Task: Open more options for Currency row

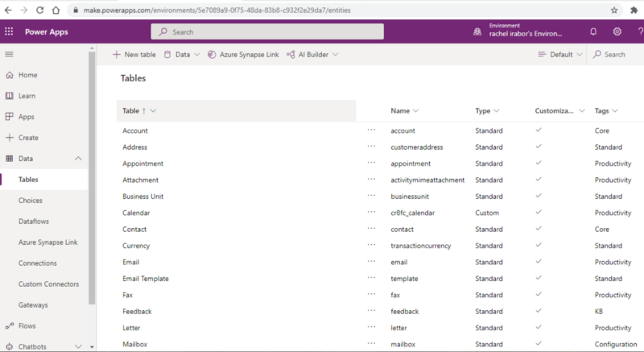Action: coord(371,245)
